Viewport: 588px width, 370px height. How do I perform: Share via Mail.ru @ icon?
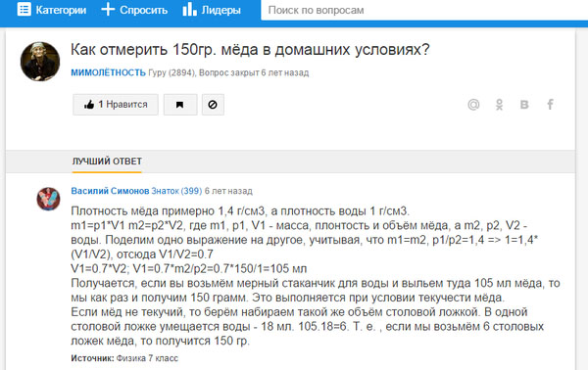(473, 105)
